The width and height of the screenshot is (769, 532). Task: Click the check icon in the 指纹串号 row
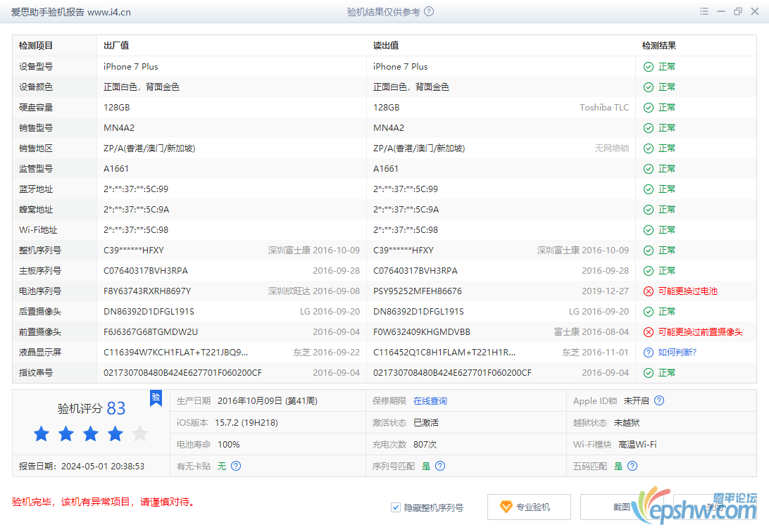click(x=649, y=373)
